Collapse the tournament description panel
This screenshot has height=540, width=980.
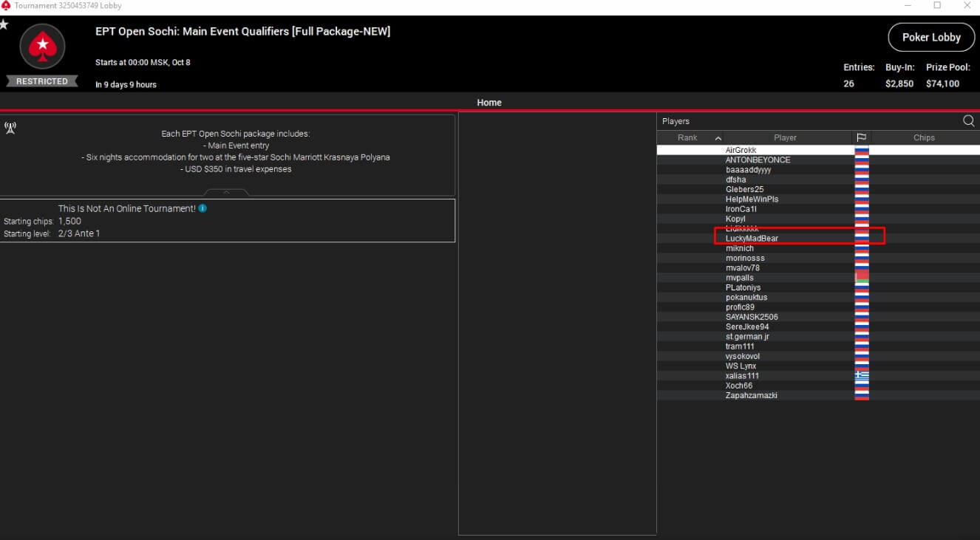[x=227, y=192]
